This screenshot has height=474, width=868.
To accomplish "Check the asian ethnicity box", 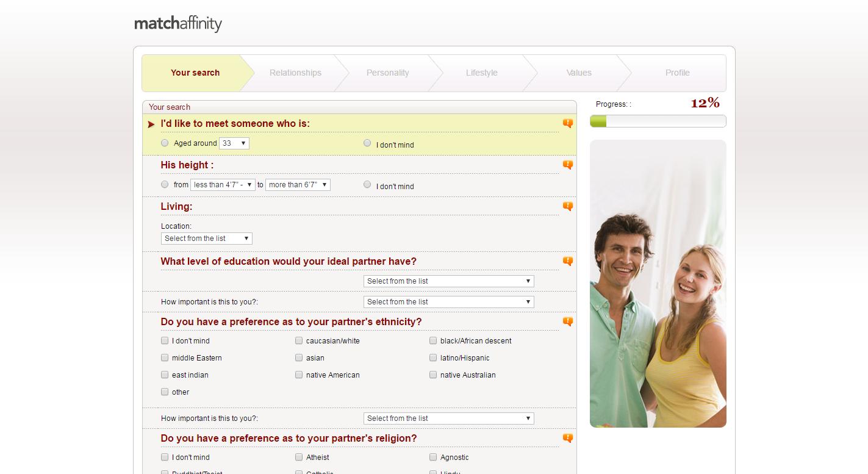I will coord(299,357).
